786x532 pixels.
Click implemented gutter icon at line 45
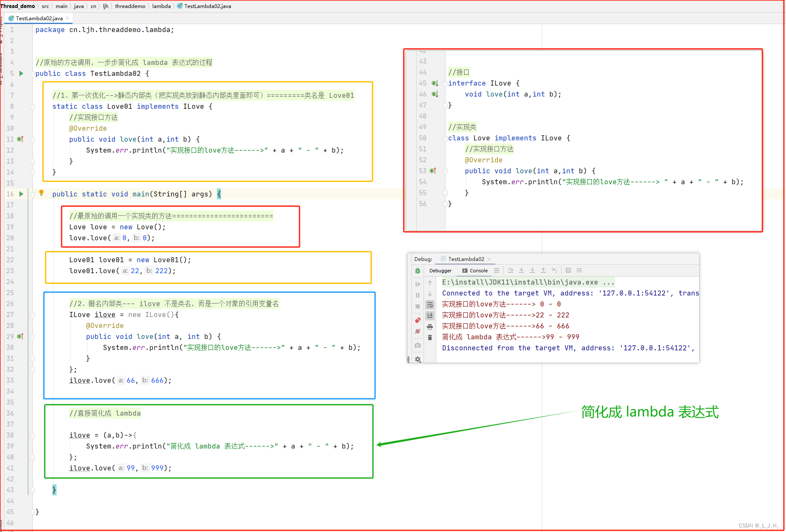(435, 83)
